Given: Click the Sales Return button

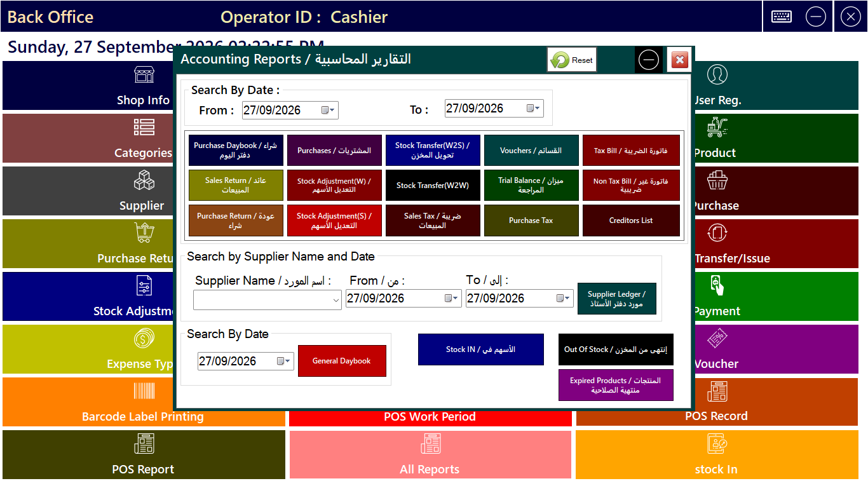Looking at the screenshot, I should 236,185.
